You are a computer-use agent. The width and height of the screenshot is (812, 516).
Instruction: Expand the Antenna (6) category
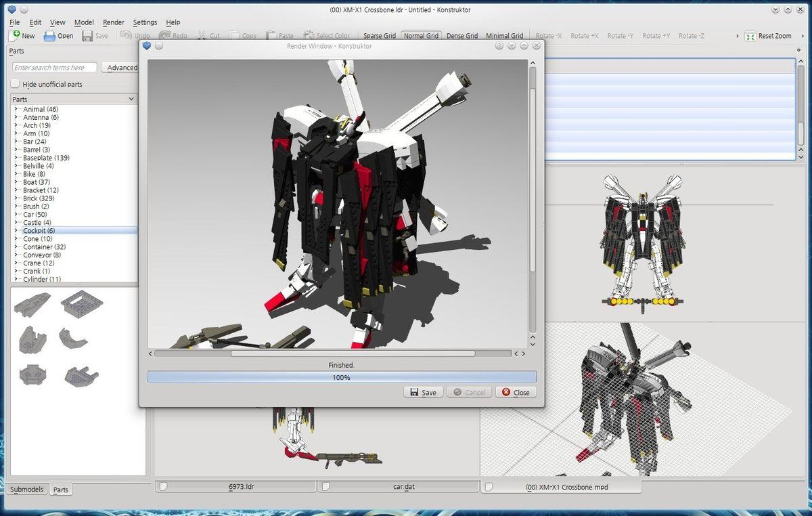coord(16,117)
